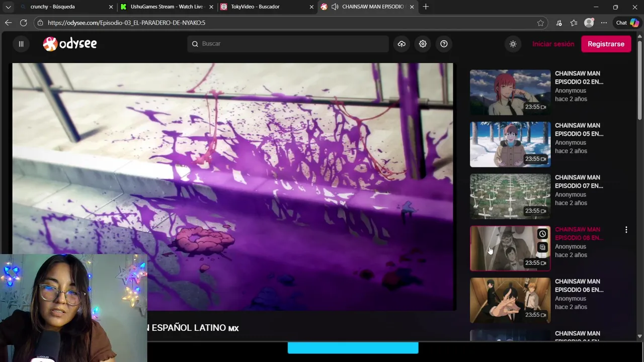This screenshot has width=644, height=362.
Task: Expand the tab search dropdown arrow
Action: pos(8,7)
